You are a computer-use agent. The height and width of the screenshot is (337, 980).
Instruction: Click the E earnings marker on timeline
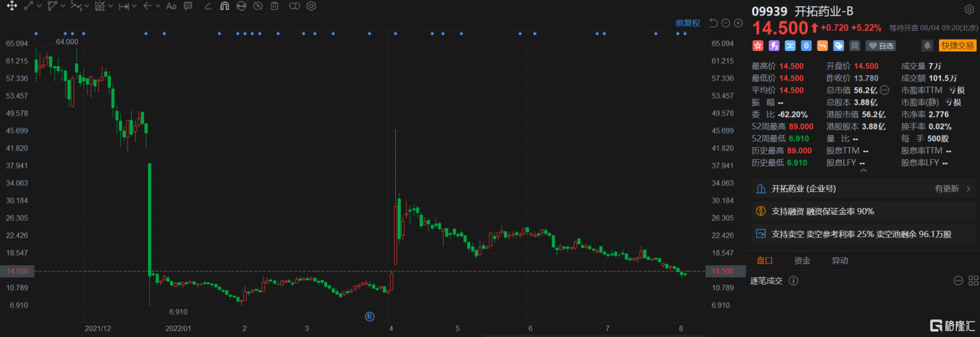tap(369, 316)
